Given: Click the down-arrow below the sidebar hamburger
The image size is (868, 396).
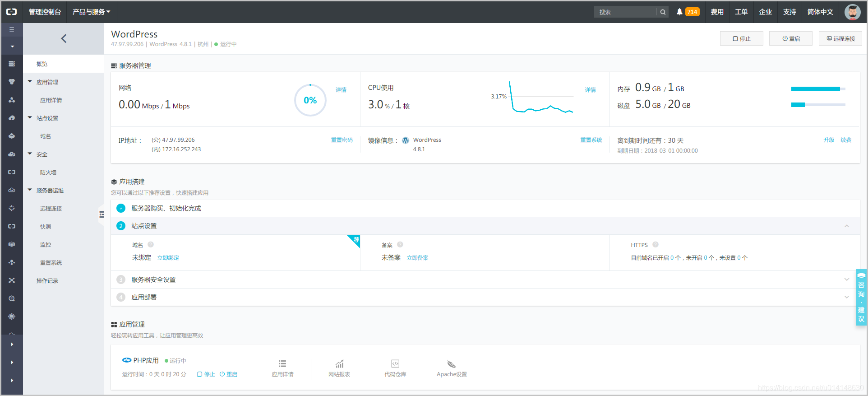Looking at the screenshot, I should pos(12,46).
